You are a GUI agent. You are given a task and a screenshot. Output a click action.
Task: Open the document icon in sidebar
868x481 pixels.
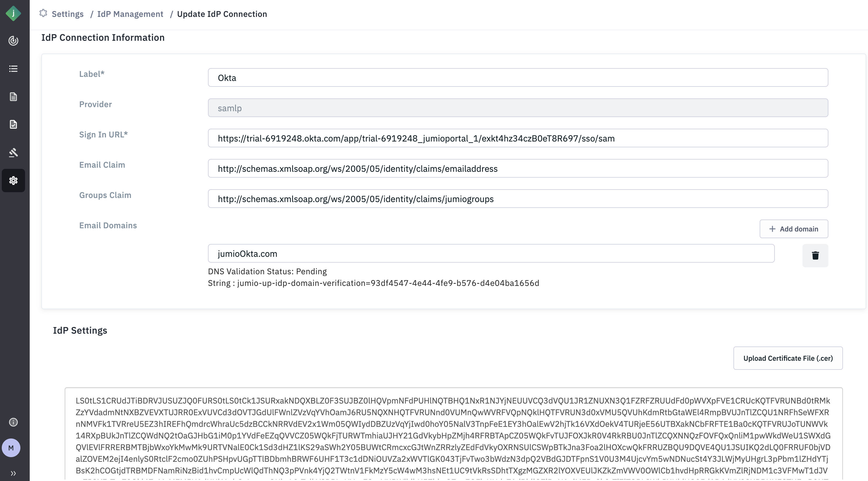pos(13,97)
